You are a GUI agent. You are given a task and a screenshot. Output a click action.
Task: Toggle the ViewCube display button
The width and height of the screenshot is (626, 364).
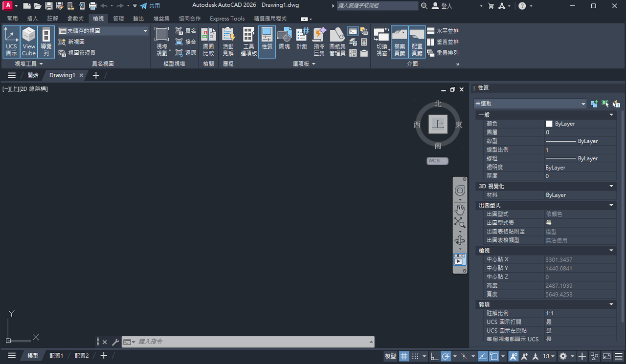point(29,42)
